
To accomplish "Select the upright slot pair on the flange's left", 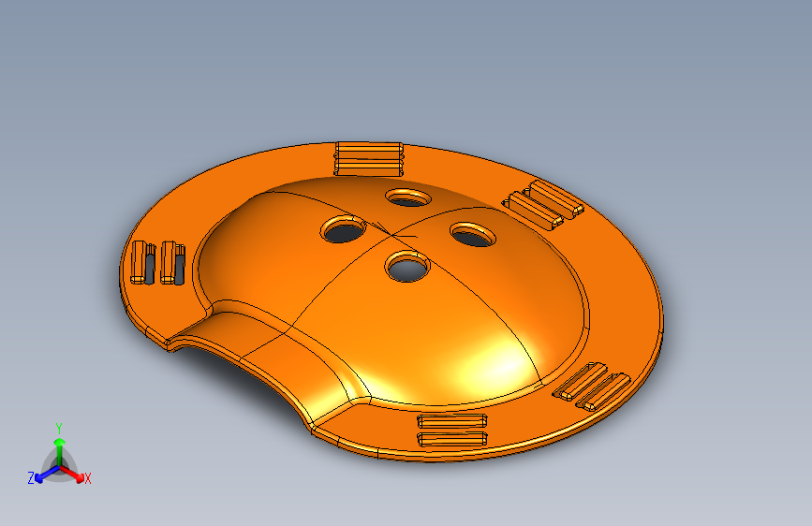I will (x=158, y=262).
